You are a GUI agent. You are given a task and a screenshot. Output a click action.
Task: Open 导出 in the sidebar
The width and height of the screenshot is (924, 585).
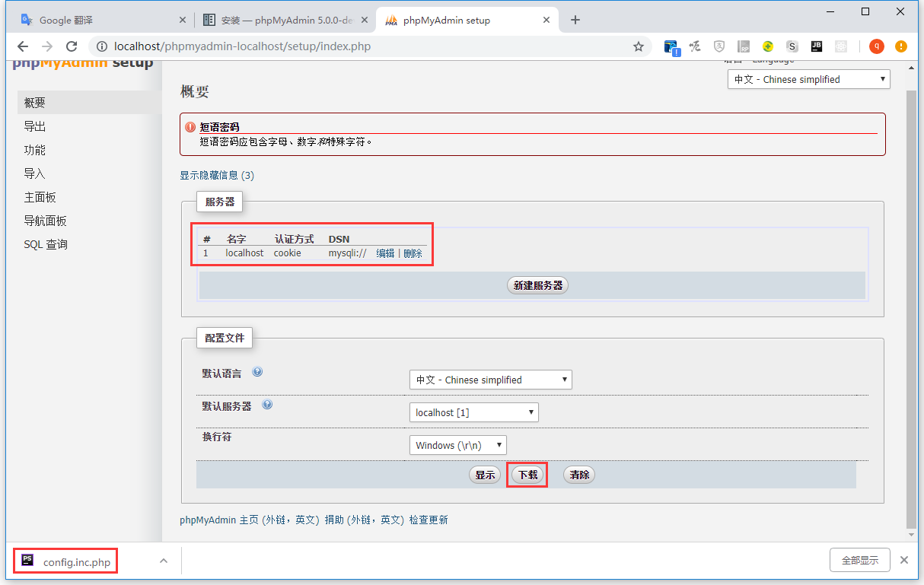tap(35, 126)
